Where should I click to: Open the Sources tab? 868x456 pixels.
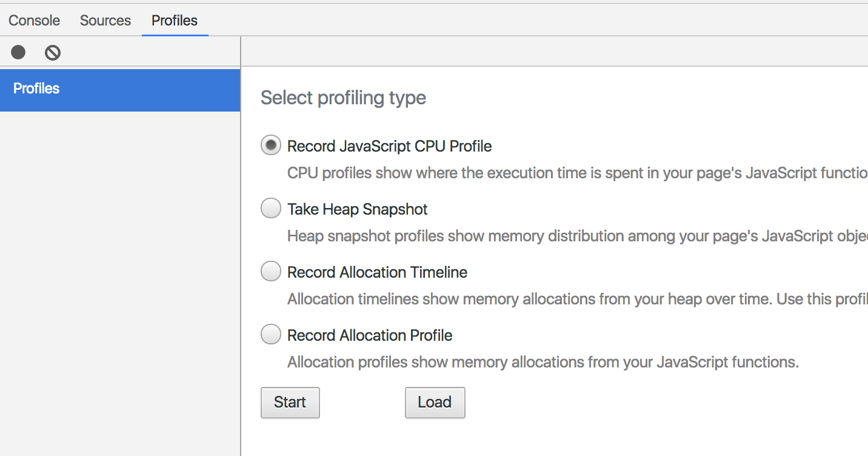tap(105, 21)
